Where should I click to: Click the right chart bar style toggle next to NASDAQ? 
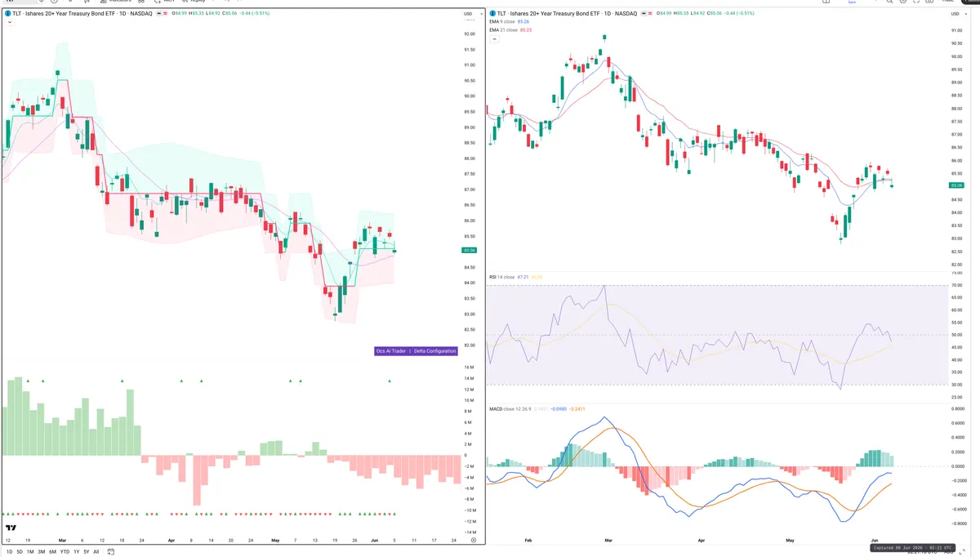point(648,14)
